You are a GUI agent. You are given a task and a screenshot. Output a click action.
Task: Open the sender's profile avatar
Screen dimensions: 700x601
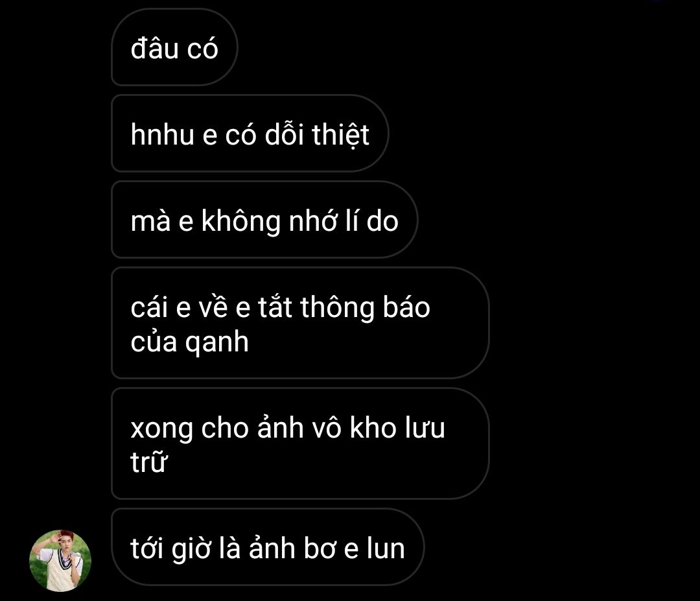pos(60,561)
